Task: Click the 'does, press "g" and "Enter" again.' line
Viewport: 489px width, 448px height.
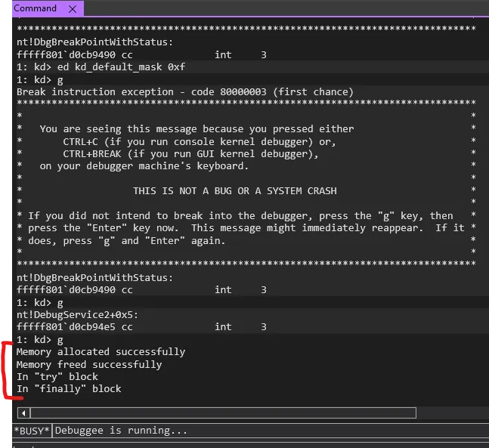Action: tap(127, 241)
